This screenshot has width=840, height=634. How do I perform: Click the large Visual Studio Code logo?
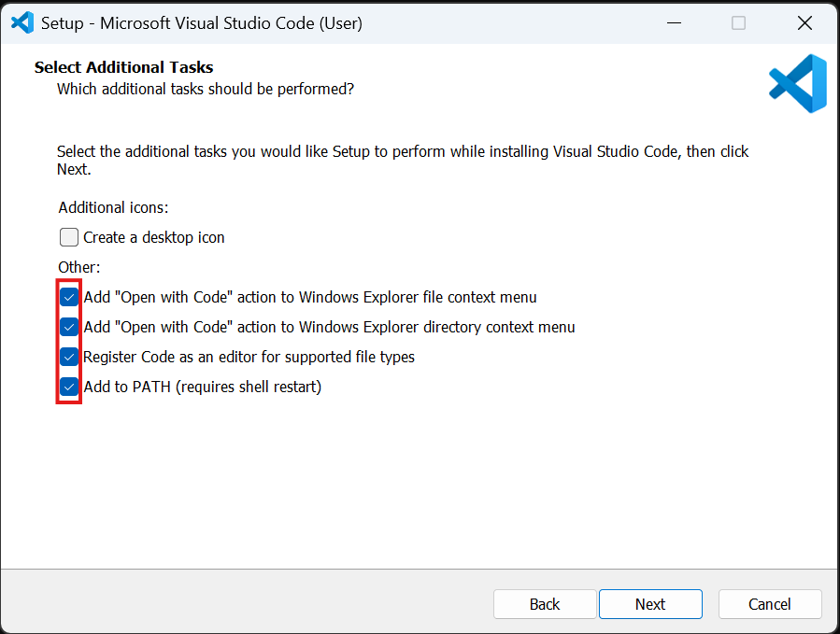[x=798, y=84]
